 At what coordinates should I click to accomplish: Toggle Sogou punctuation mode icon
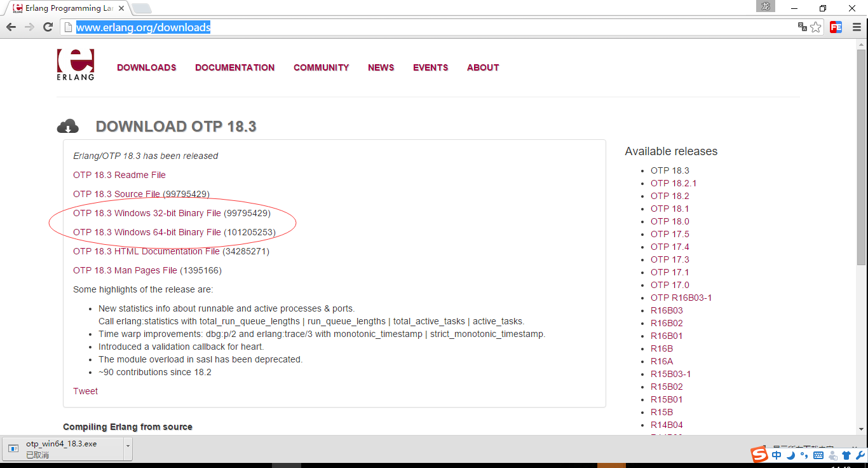pyautogui.click(x=804, y=455)
